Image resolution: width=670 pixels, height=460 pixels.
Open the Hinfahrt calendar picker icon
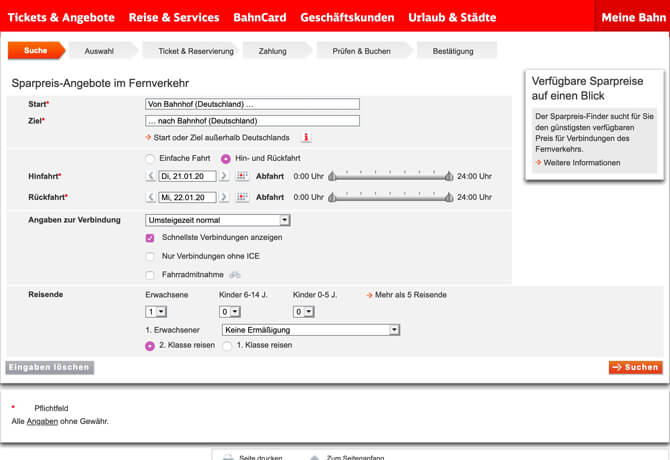point(242,176)
